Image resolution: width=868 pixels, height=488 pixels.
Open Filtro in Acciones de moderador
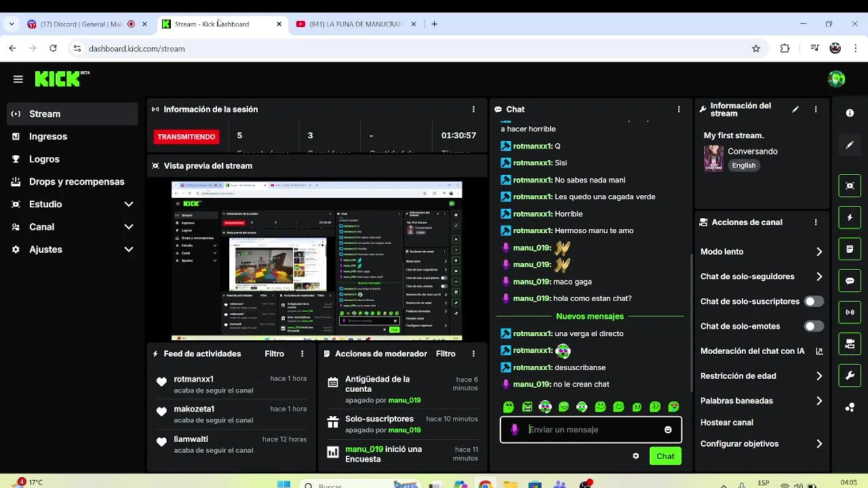pyautogui.click(x=446, y=354)
